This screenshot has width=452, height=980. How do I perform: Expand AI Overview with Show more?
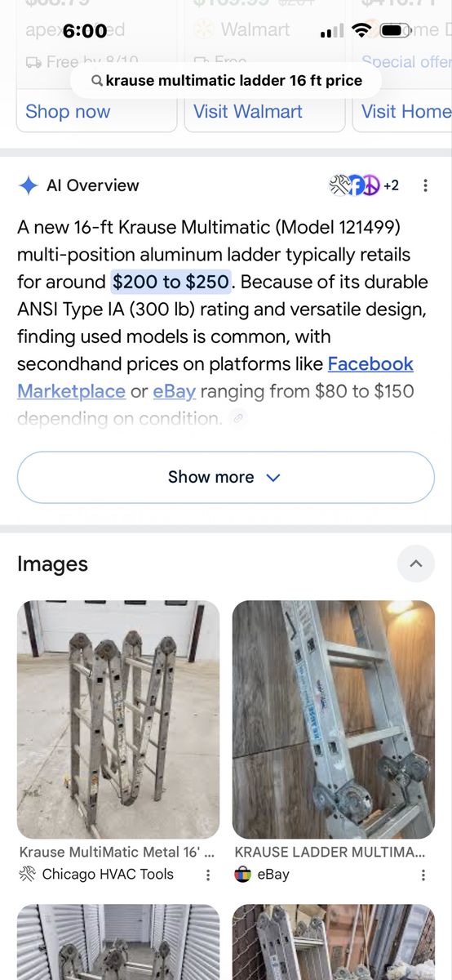click(226, 477)
